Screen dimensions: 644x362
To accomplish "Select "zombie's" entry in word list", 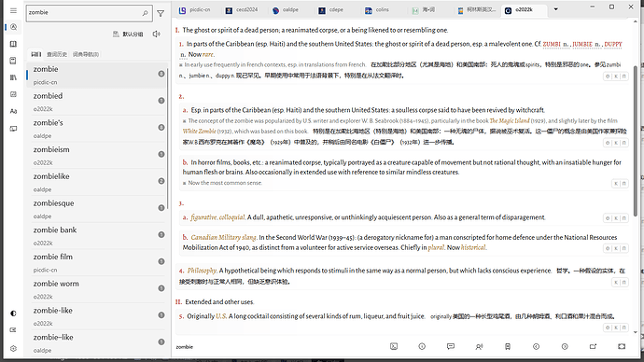I will tap(97, 129).
